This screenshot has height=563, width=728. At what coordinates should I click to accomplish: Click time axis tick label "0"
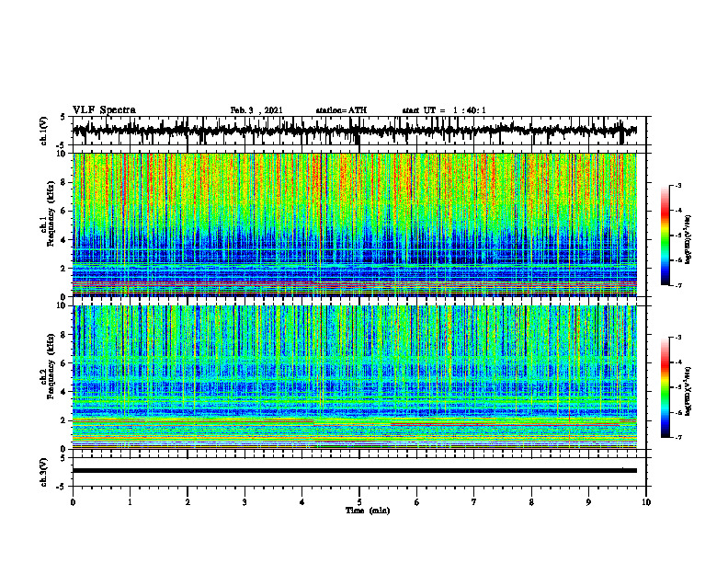click(x=73, y=502)
